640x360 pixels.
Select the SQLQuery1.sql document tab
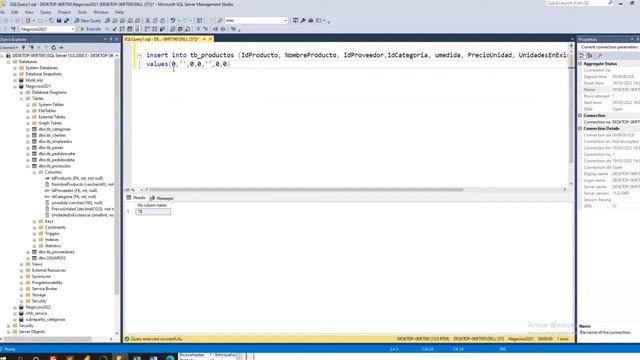pos(162,39)
